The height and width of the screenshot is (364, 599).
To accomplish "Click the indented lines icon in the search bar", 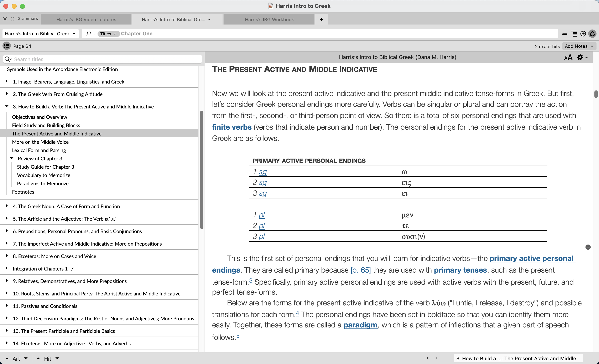I will tap(574, 34).
